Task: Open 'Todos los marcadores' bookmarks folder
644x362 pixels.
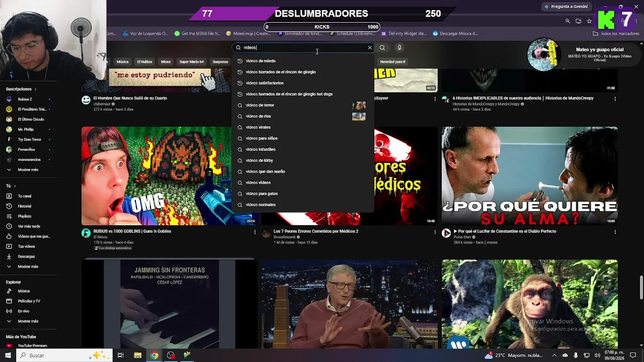Action: pos(616,34)
